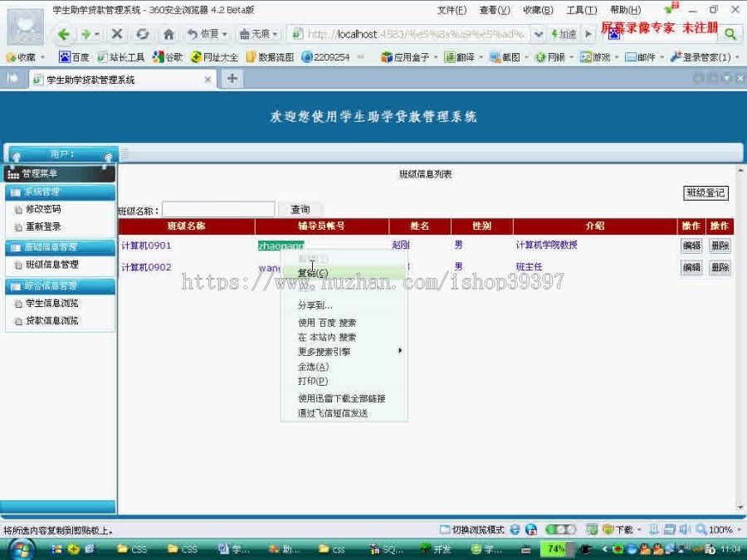This screenshot has height=560, width=747.
Task: Click 编辑 for row 计算机0901
Action: [691, 246]
